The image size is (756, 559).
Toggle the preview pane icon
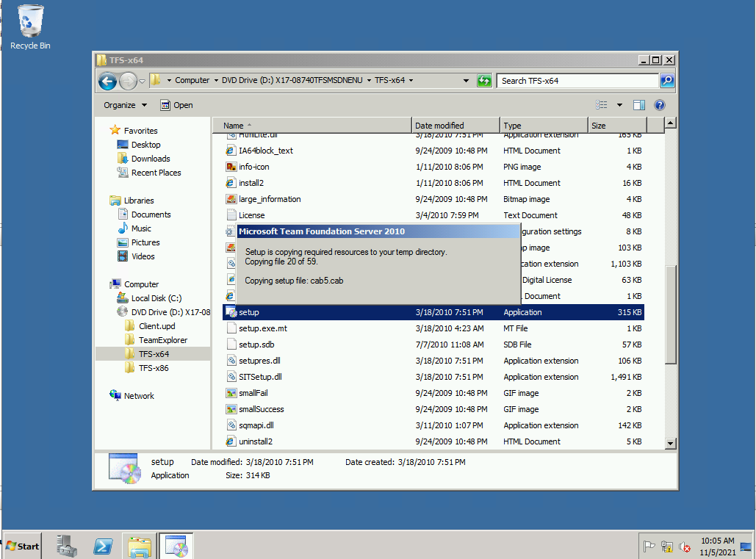639,105
